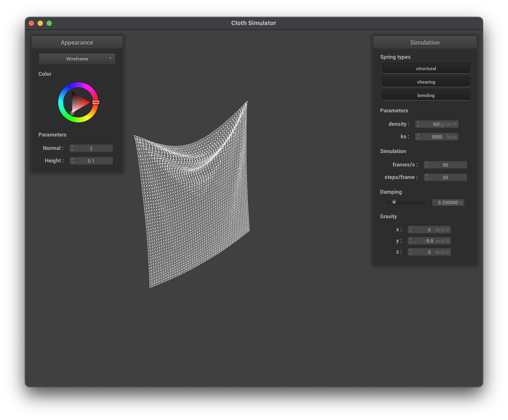508x420 pixels.
Task: Click the damping percentage value field
Action: [448, 202]
